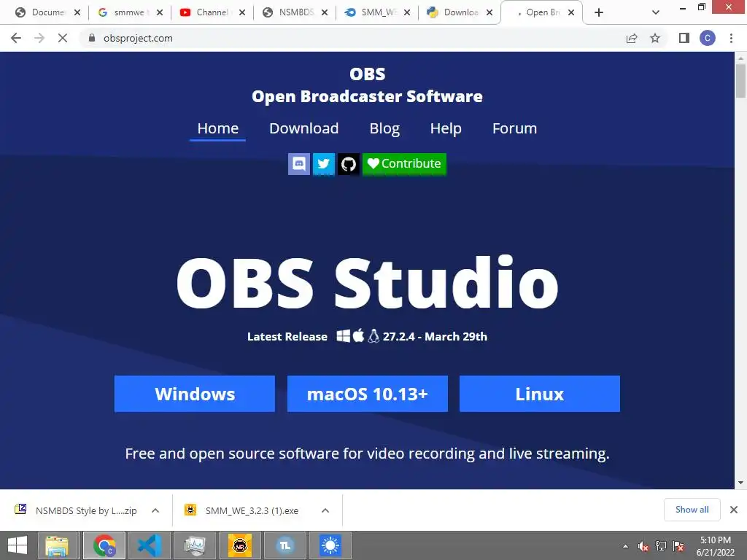Close the NSMBDS tab
Image resolution: width=747 pixels, height=560 pixels.
pos(325,12)
